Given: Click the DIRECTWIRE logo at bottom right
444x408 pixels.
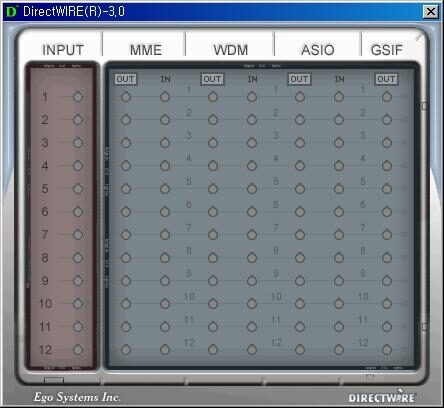Looking at the screenshot, I should (x=382, y=397).
